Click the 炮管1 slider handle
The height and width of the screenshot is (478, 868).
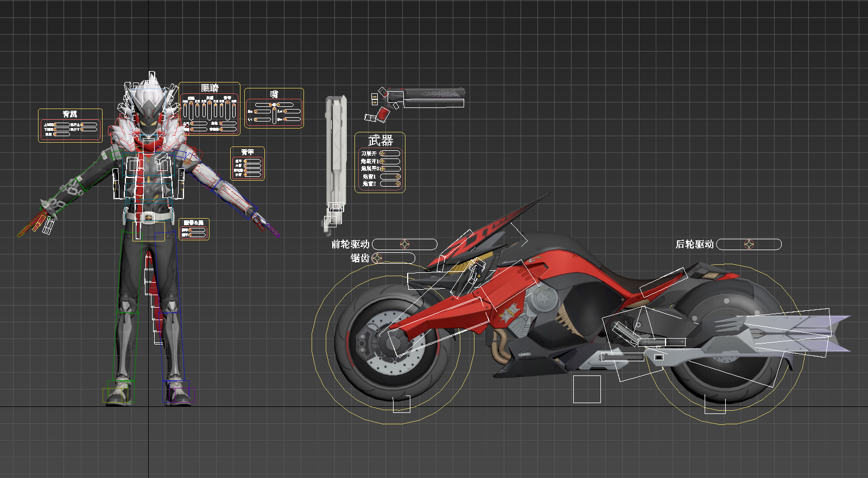(398, 176)
